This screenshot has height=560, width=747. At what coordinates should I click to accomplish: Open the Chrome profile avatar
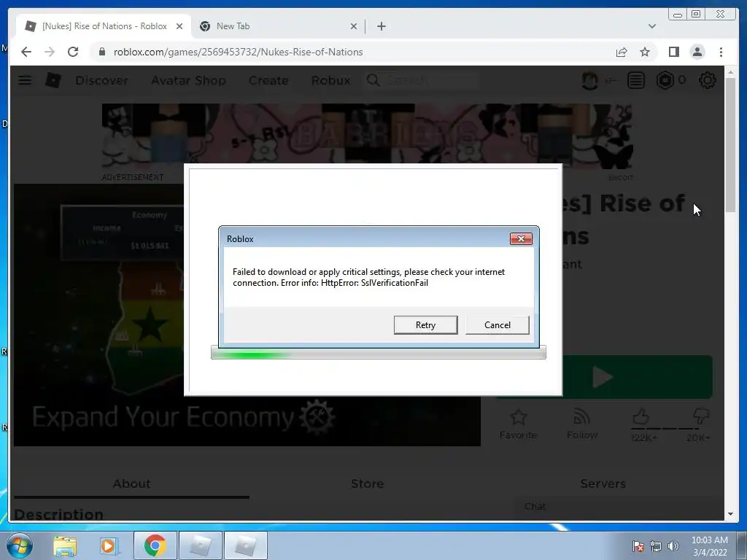point(697,52)
